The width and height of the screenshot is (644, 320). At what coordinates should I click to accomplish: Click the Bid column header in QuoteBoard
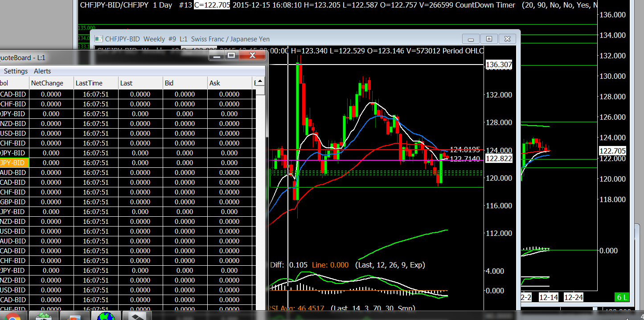click(x=185, y=83)
